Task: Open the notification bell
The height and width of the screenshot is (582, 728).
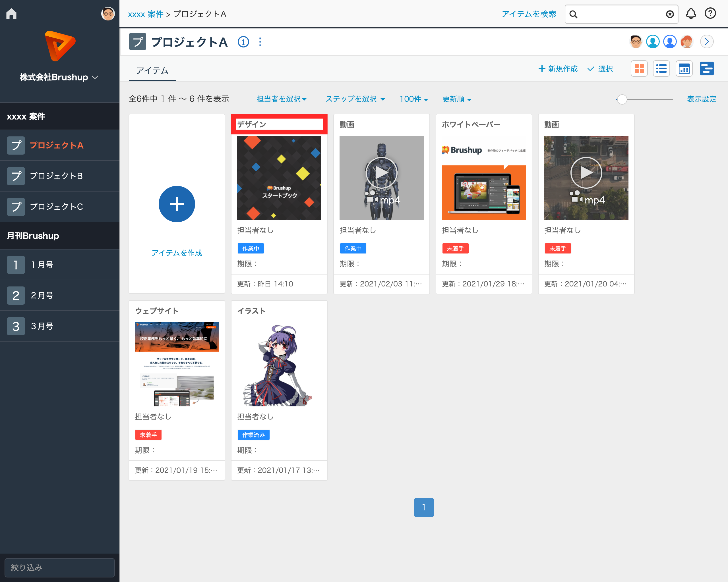Action: [691, 14]
